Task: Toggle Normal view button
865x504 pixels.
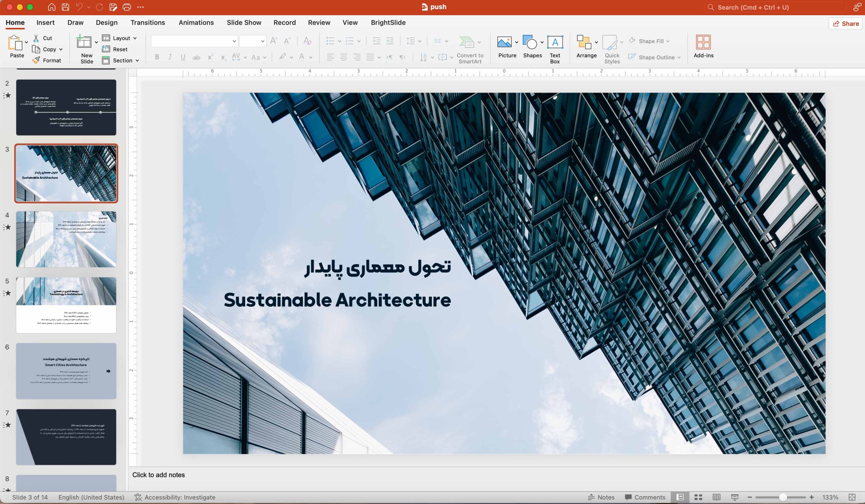Action: click(680, 497)
